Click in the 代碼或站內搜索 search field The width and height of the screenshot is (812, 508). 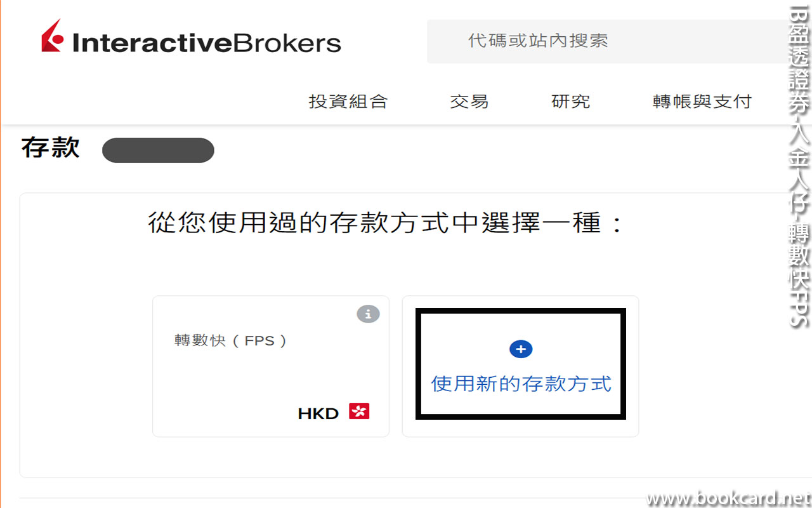coord(609,41)
